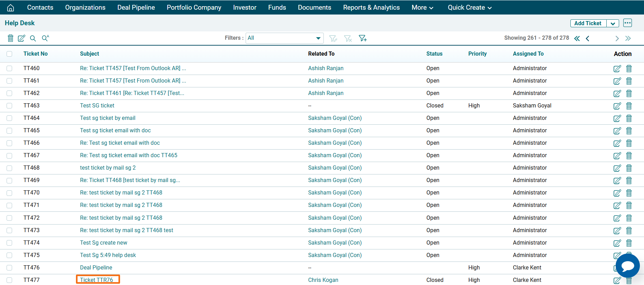
Task: Open advanced search icon in toolbar
Action: tap(45, 38)
